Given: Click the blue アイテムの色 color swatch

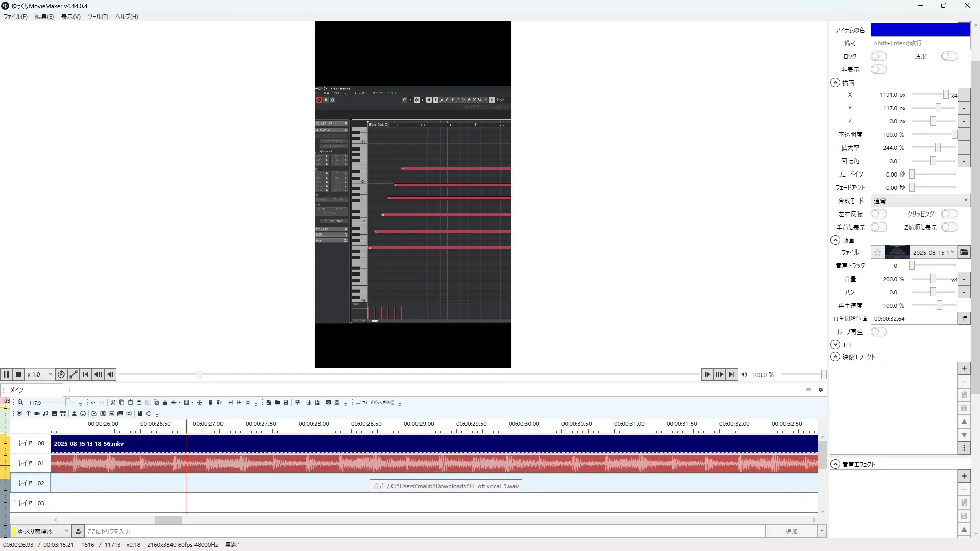Looking at the screenshot, I should click(920, 30).
